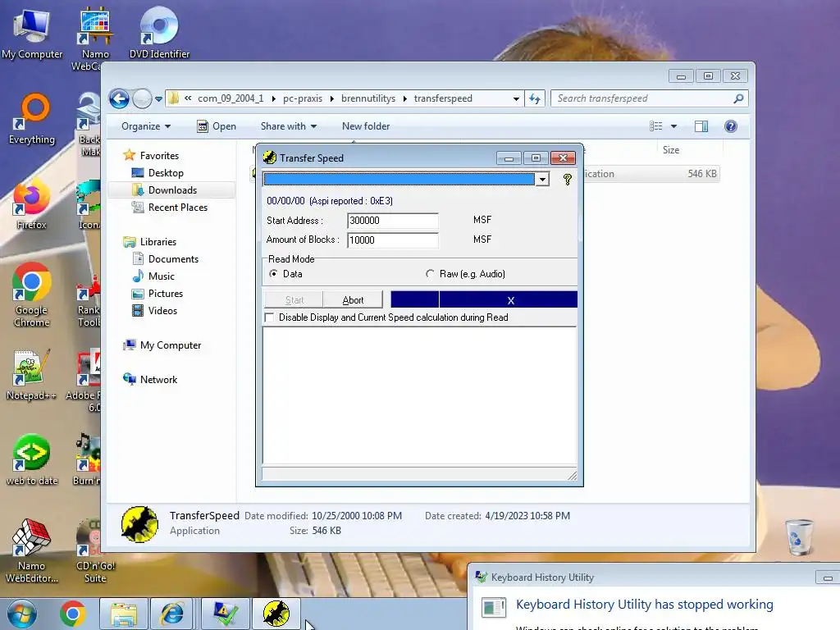
Task: Open Everything desktop shortcut
Action: coord(32,119)
